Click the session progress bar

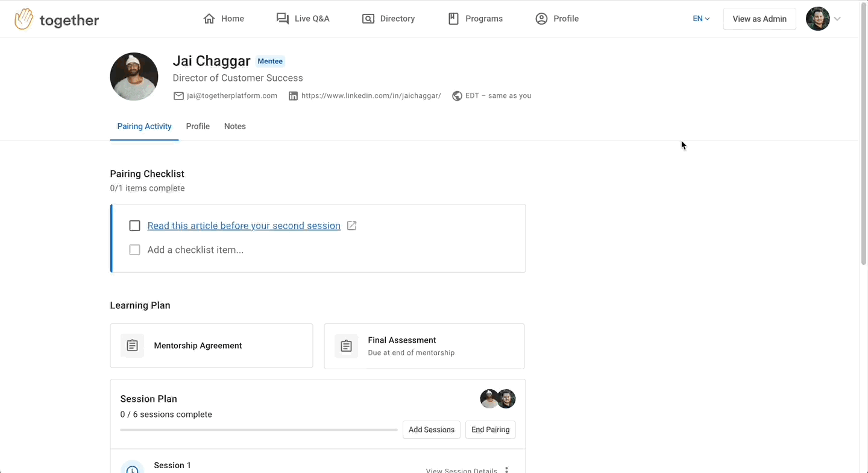point(259,430)
